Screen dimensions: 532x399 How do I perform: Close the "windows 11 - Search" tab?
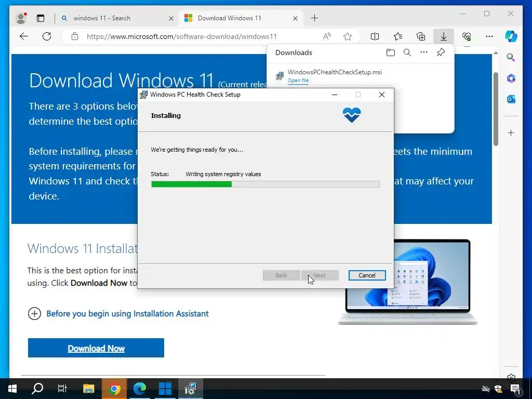point(171,18)
